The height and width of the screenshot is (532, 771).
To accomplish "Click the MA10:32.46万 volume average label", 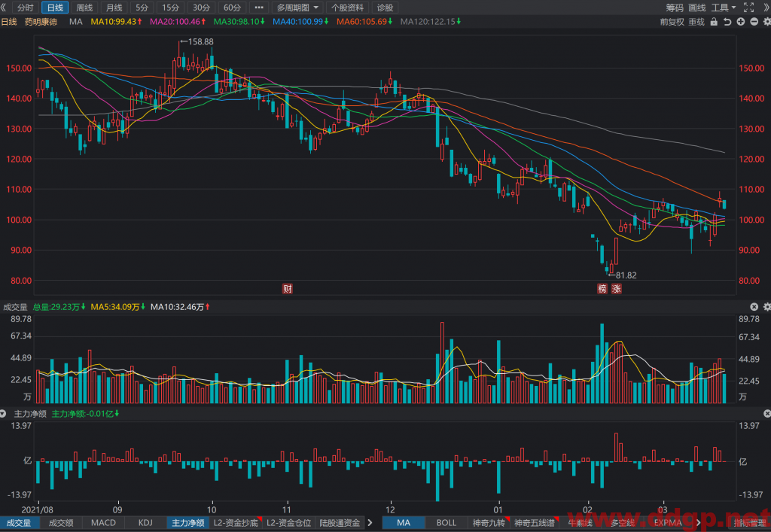I will point(180,307).
